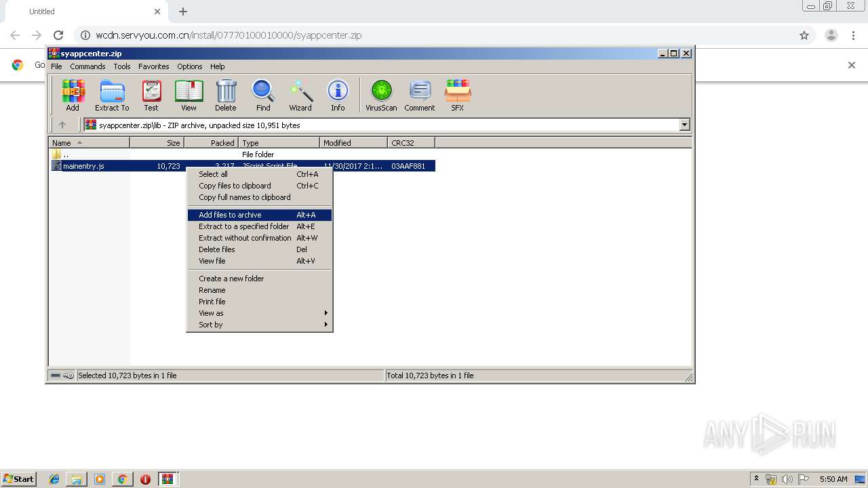Choose Copy full names to clipboard
The image size is (868, 488).
pyautogui.click(x=260, y=197)
